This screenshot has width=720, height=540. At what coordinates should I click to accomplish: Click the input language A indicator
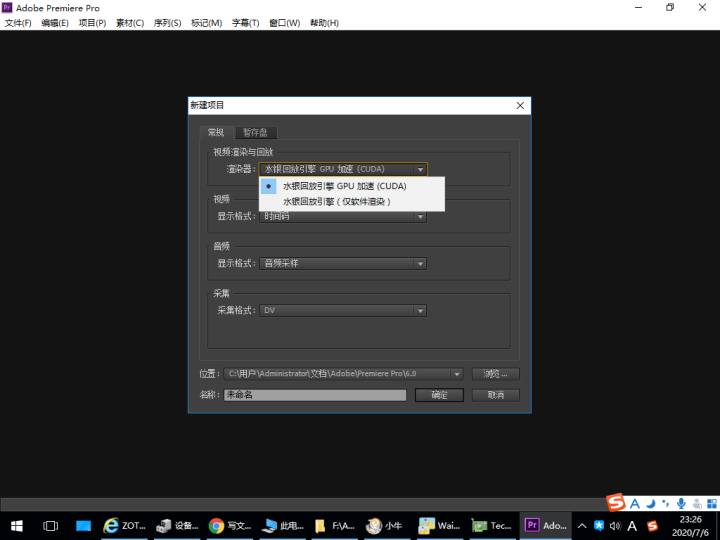pos(632,526)
